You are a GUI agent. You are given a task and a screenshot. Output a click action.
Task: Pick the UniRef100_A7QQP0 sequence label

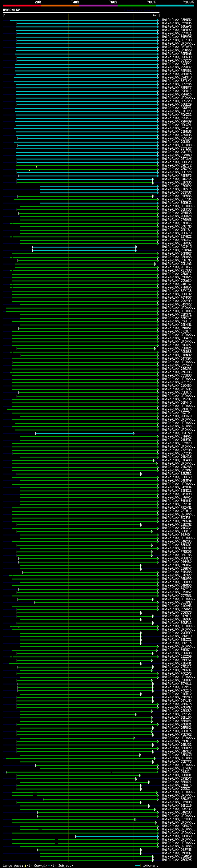(177, 186)
